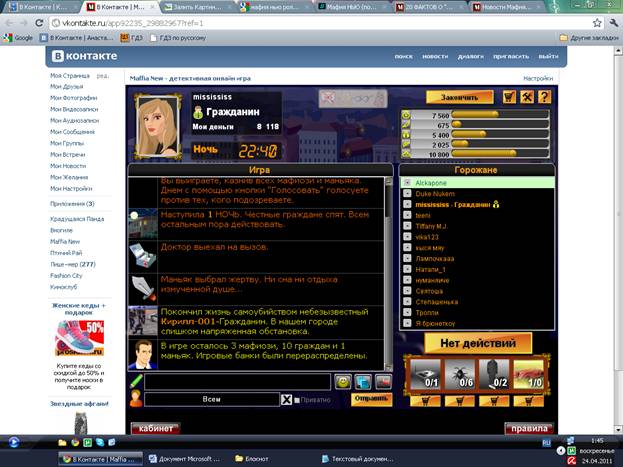Click the Всем recipient field
The image size is (623, 467).
coord(212,399)
